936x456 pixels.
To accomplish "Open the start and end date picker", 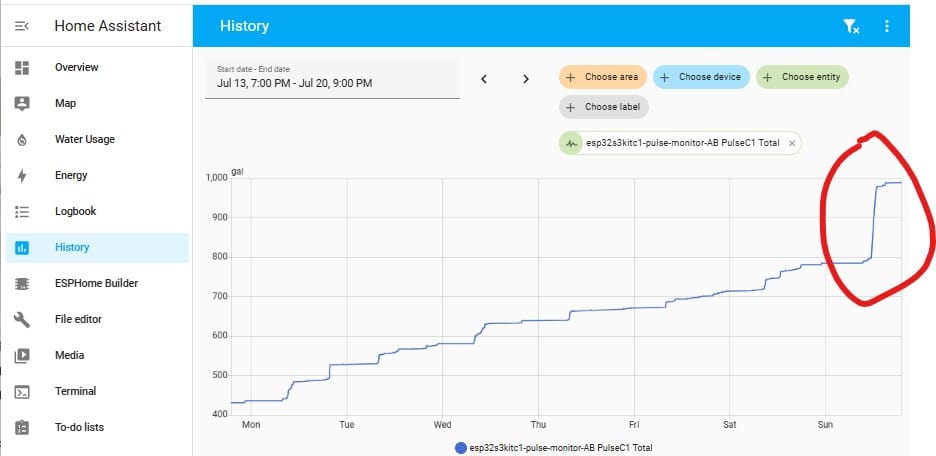I will [x=332, y=78].
